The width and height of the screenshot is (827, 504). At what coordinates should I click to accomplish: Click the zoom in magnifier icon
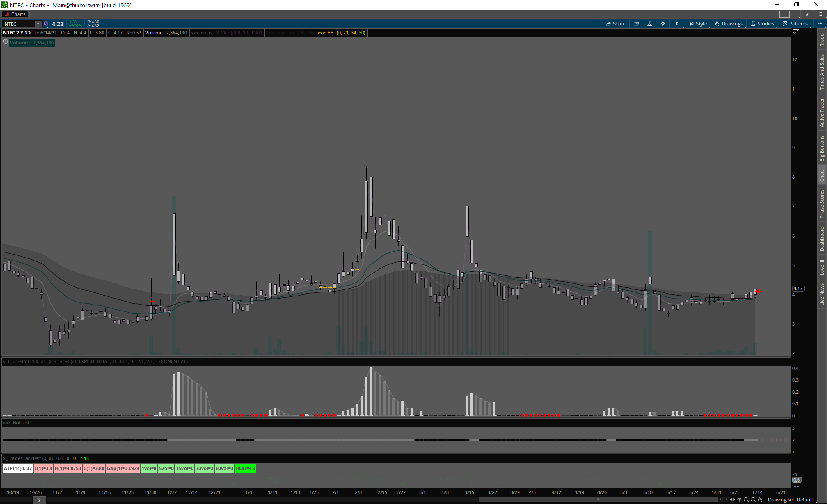pos(746,500)
